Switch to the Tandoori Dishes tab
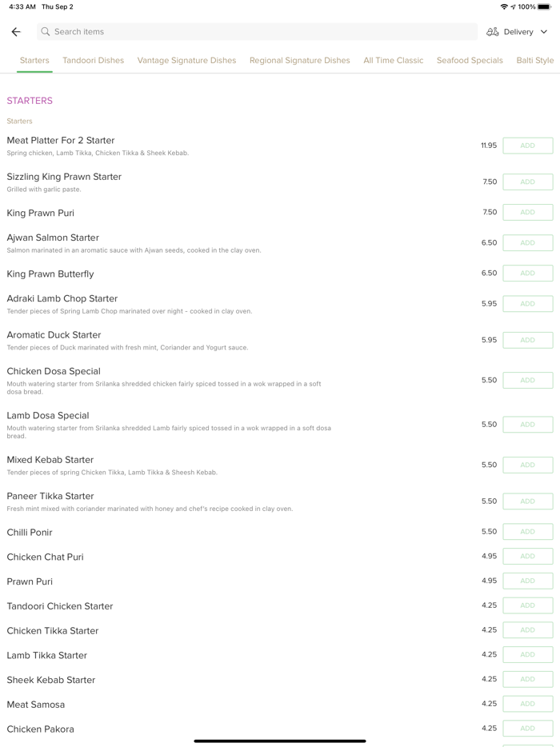 click(x=94, y=60)
